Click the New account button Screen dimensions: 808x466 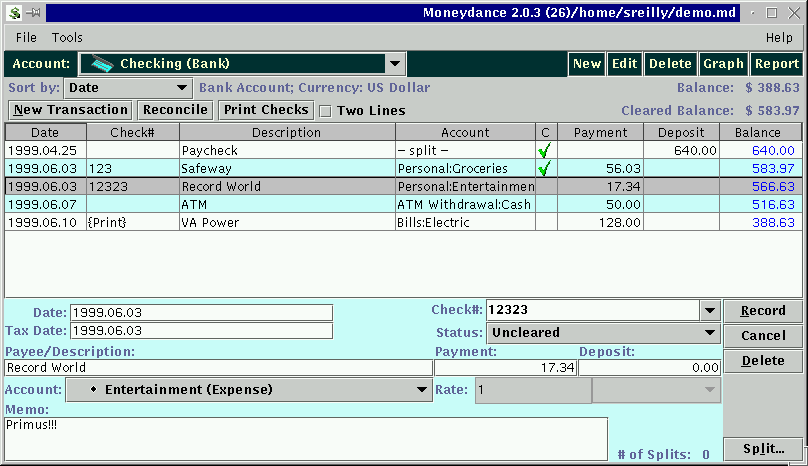[587, 64]
